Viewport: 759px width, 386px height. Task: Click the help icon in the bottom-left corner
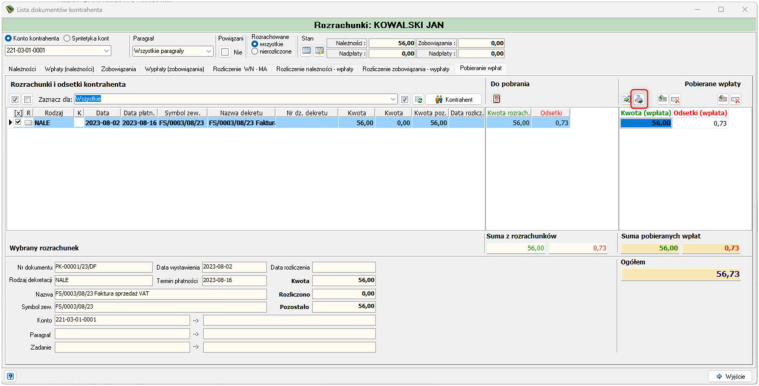pos(10,376)
